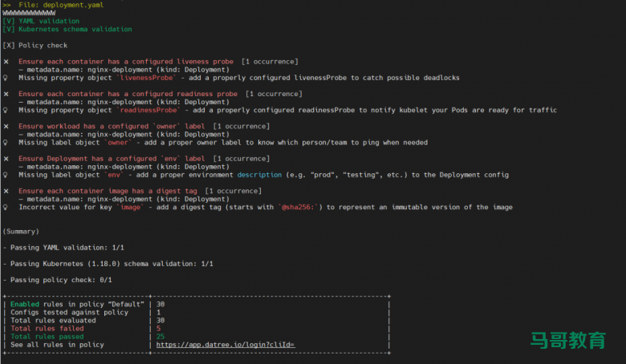The width and height of the screenshot is (626, 364).
Task: Click the [V] mark beside YAML validation
Action: (9, 21)
